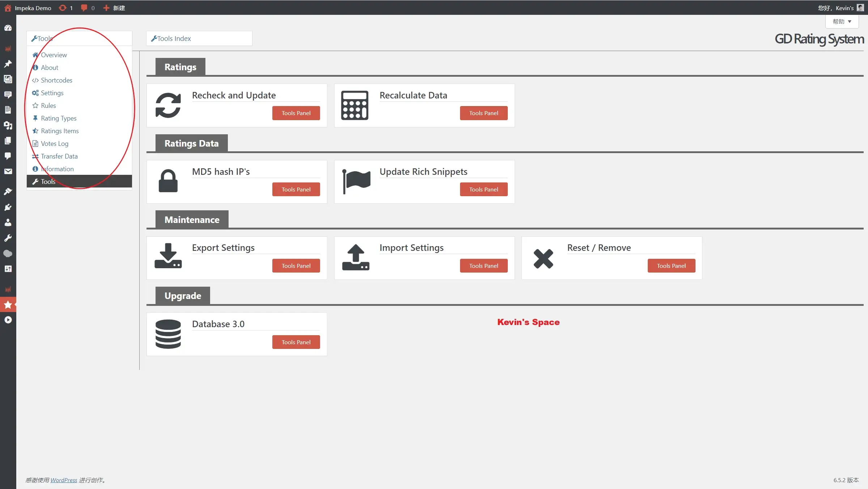Expand the 帮助 help dropdown
868x489 pixels.
(x=842, y=22)
